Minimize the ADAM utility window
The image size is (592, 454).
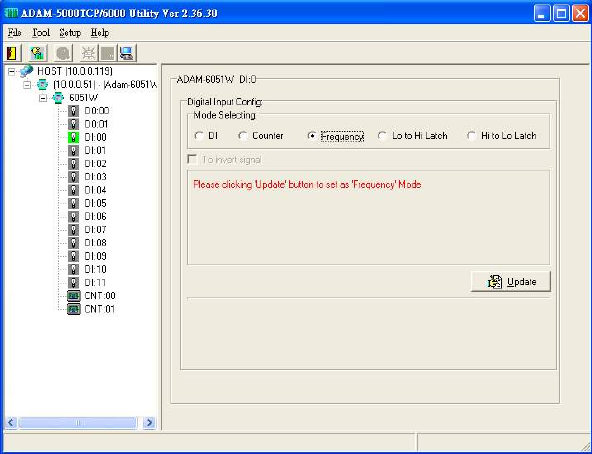pyautogui.click(x=542, y=14)
